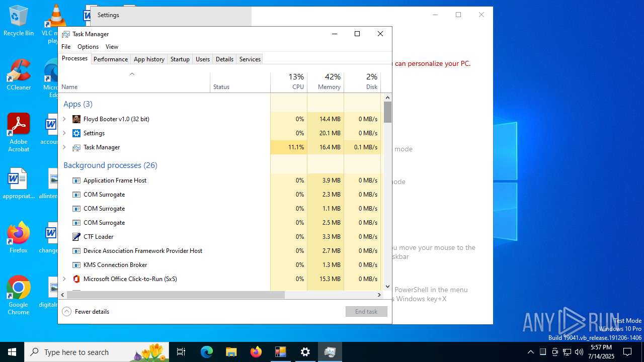This screenshot has height=362, width=644.
Task: Click the vertical scrollbar thumb in process list
Action: click(387, 112)
